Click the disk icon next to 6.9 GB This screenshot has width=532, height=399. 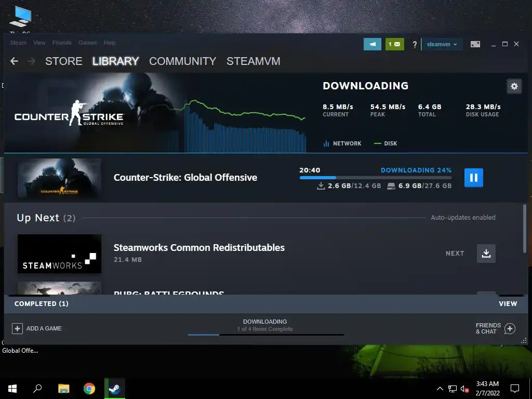391,186
